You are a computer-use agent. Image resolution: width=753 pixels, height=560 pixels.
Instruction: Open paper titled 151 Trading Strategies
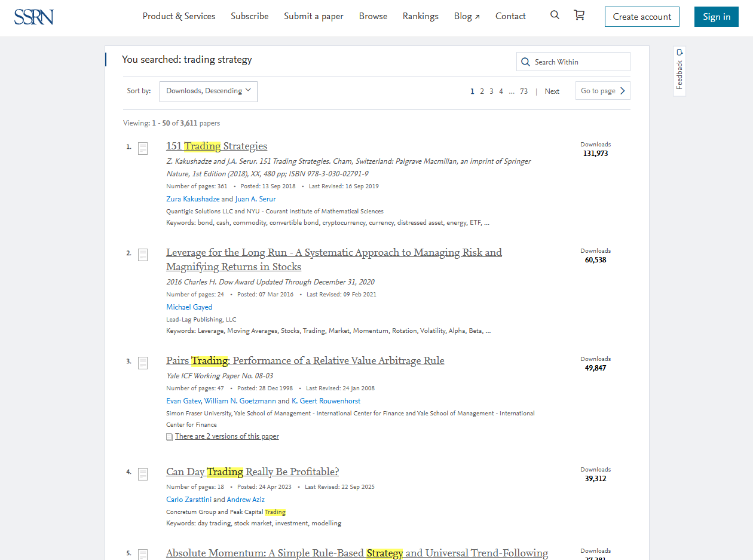216,146
